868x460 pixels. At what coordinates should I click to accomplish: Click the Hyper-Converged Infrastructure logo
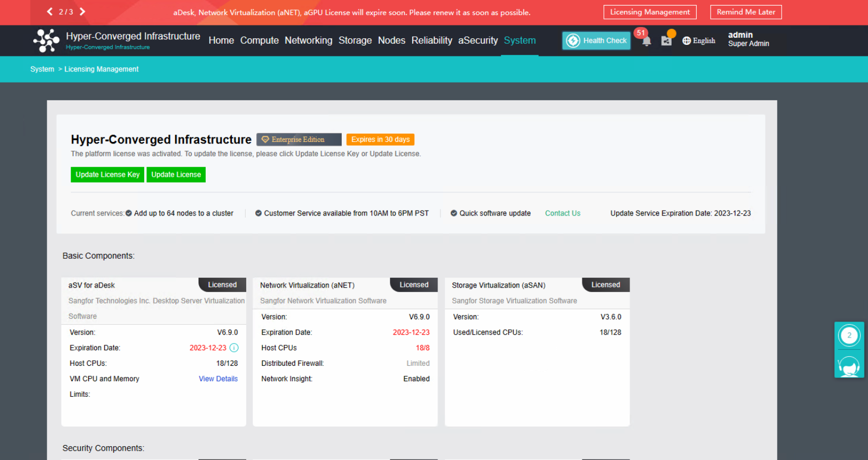click(46, 40)
